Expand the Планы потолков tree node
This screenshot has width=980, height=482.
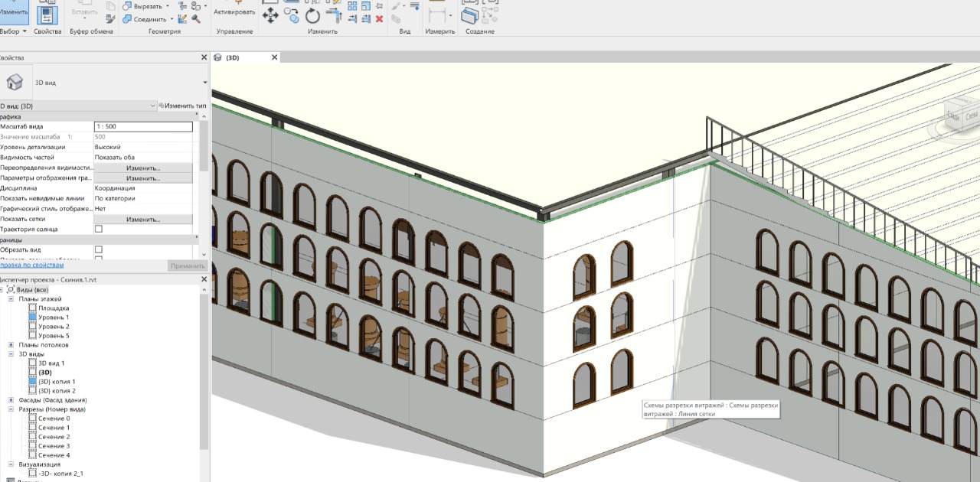[x=11, y=345]
